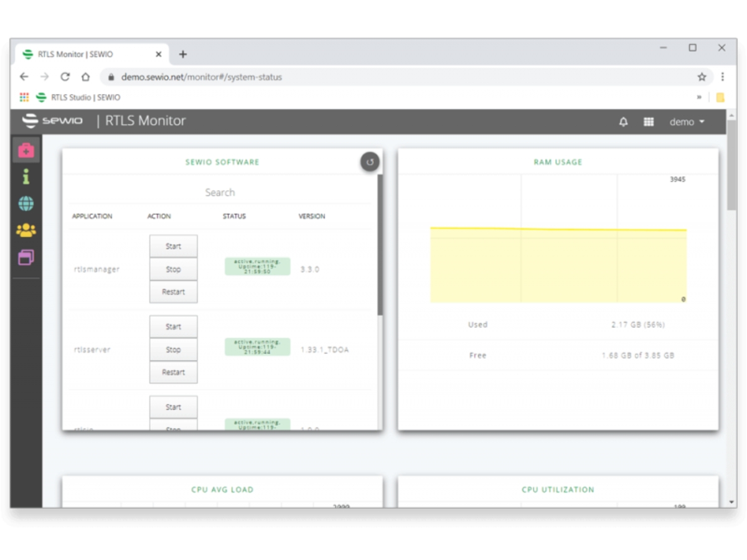Start the rtlsmanager application
This screenshot has width=747, height=560.
coord(173,246)
